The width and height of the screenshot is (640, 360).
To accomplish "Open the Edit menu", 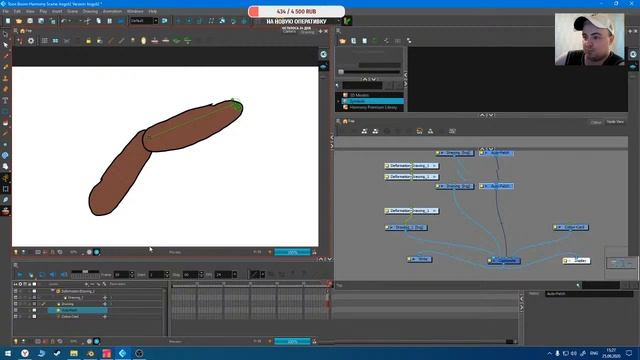I will 17,11.
